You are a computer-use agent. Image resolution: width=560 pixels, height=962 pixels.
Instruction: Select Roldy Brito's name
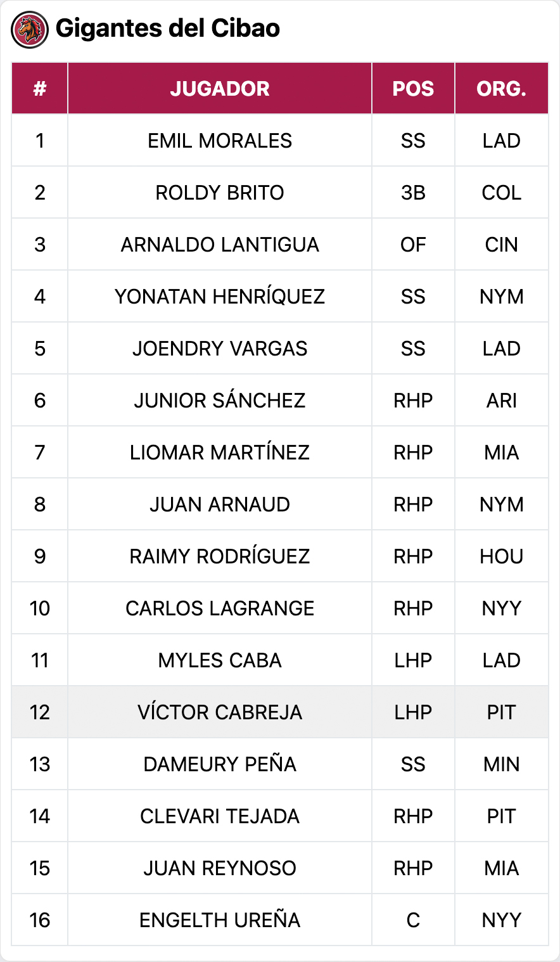[219, 193]
